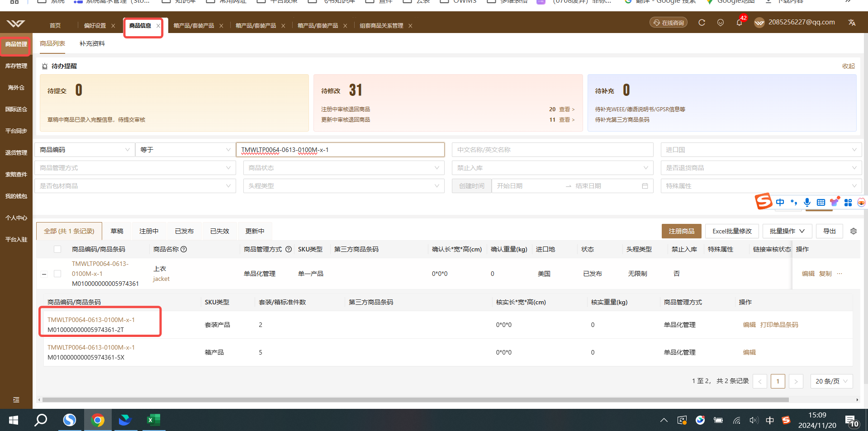This screenshot has width=868, height=431.
Task: Click the help icon next to 商品名称
Action: coord(184,249)
